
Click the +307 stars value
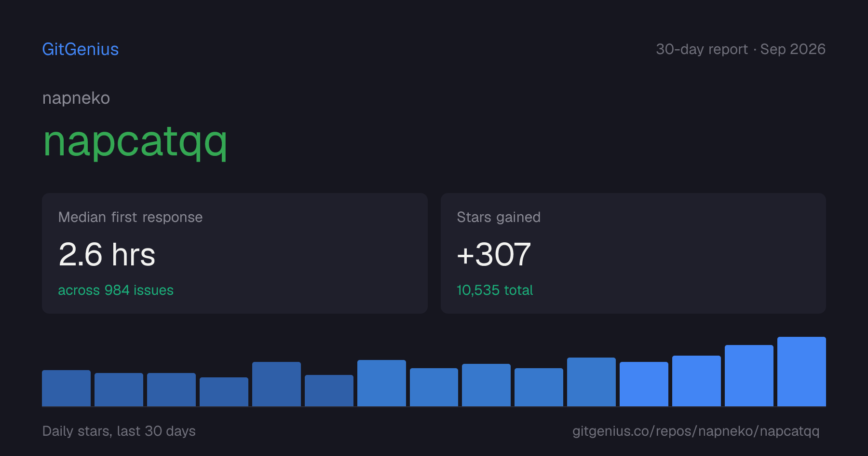[494, 254]
